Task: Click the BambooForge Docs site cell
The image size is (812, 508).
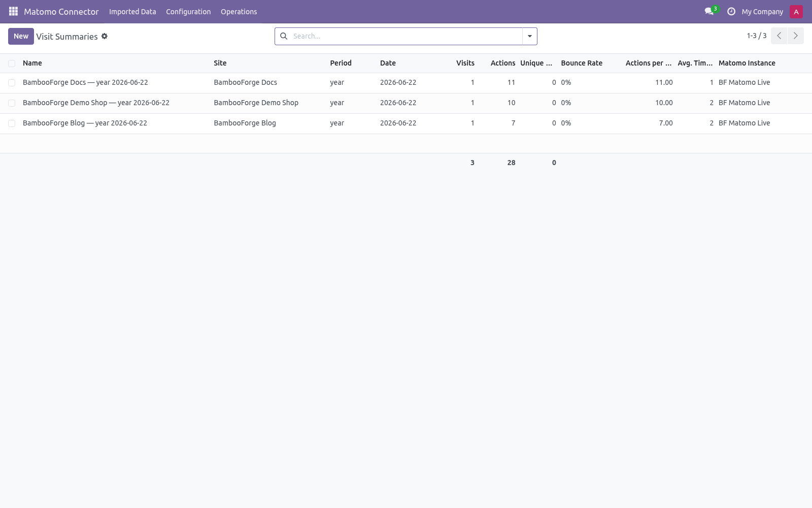Action: pos(245,82)
